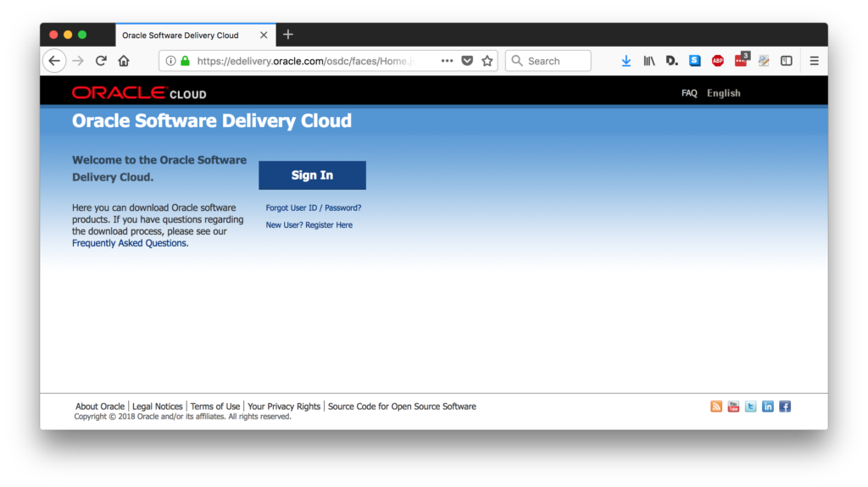Viewport: 868px width, 487px height.
Task: Open a new tab with plus
Action: pyautogui.click(x=288, y=35)
